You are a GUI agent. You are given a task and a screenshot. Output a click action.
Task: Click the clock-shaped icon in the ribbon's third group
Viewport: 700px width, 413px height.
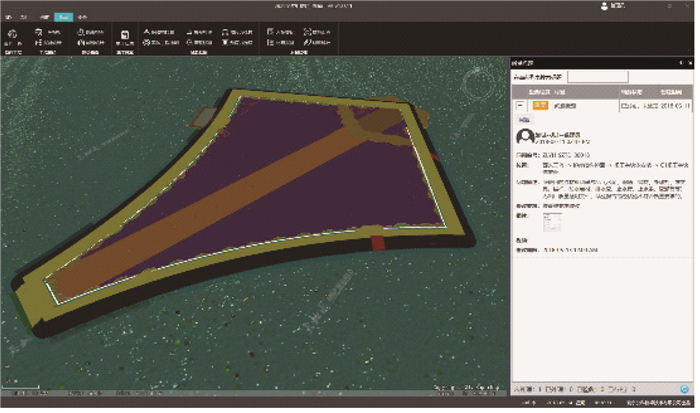(x=82, y=31)
